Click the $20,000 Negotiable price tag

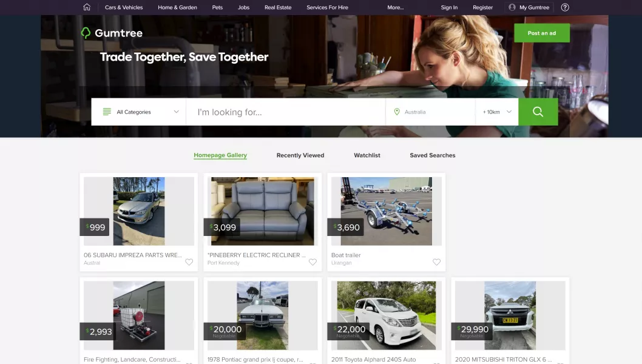[x=225, y=331]
